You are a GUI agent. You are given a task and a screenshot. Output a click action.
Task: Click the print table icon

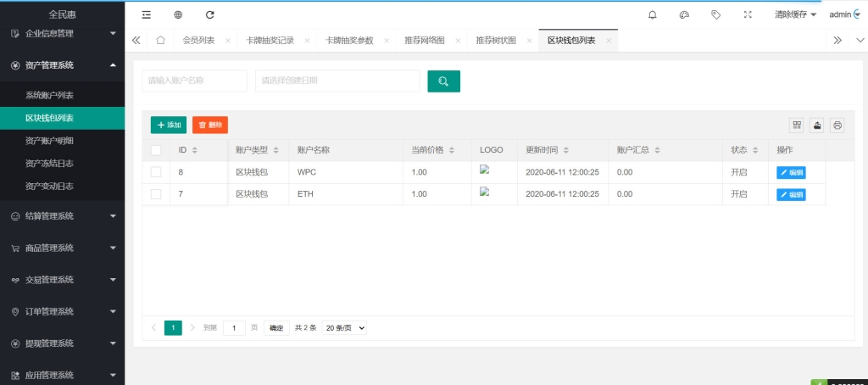click(x=837, y=125)
